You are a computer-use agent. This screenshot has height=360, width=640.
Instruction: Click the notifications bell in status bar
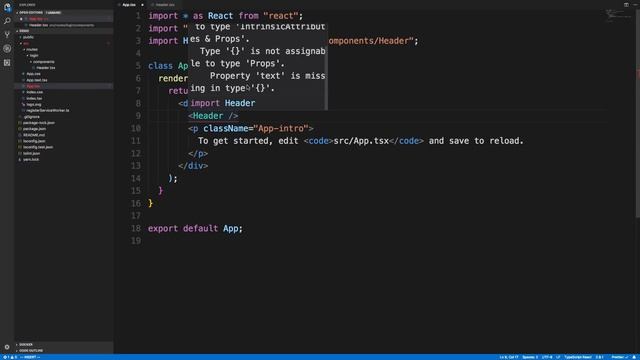pos(635,357)
